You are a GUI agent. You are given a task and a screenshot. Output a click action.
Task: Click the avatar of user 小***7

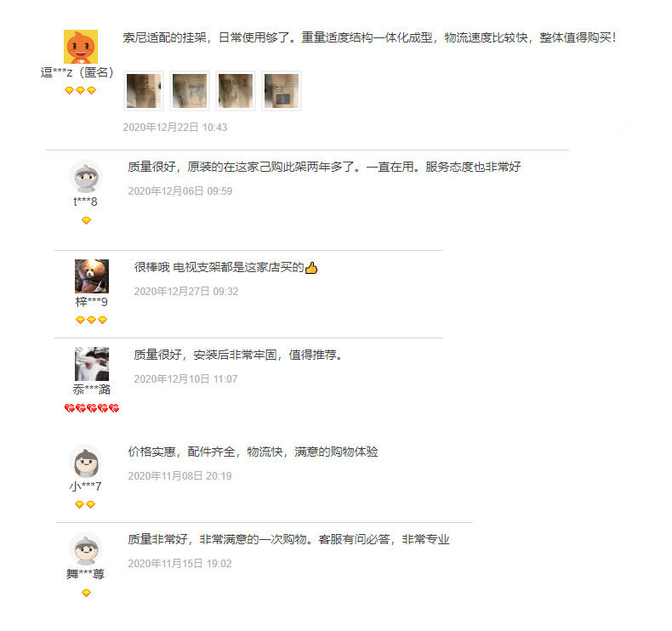[86, 462]
